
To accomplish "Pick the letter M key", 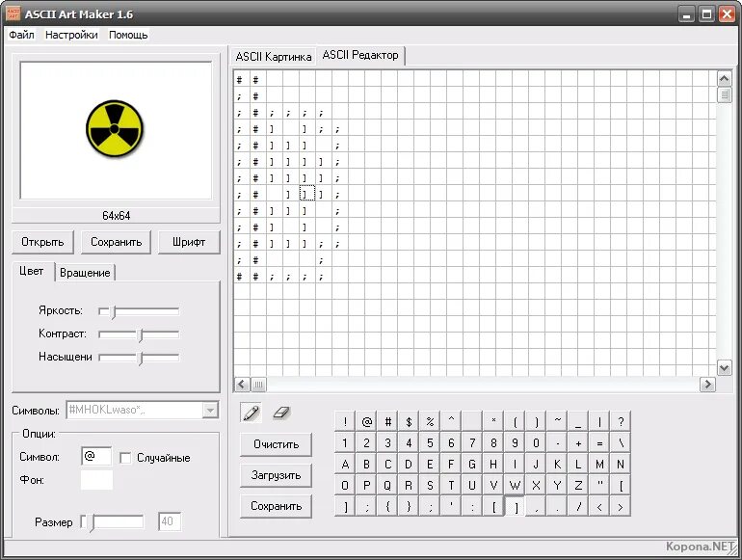I will (x=599, y=465).
